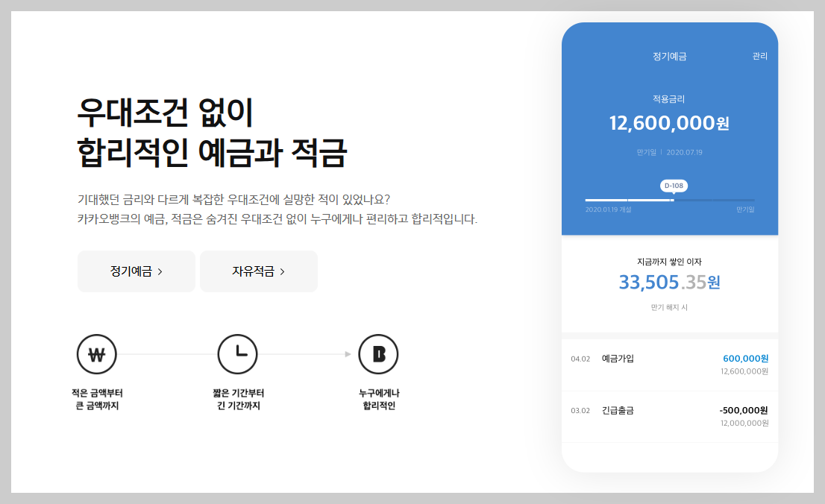Toggle the 만기 해지 시 interest view
The width and height of the screenshot is (825, 504).
(669, 309)
